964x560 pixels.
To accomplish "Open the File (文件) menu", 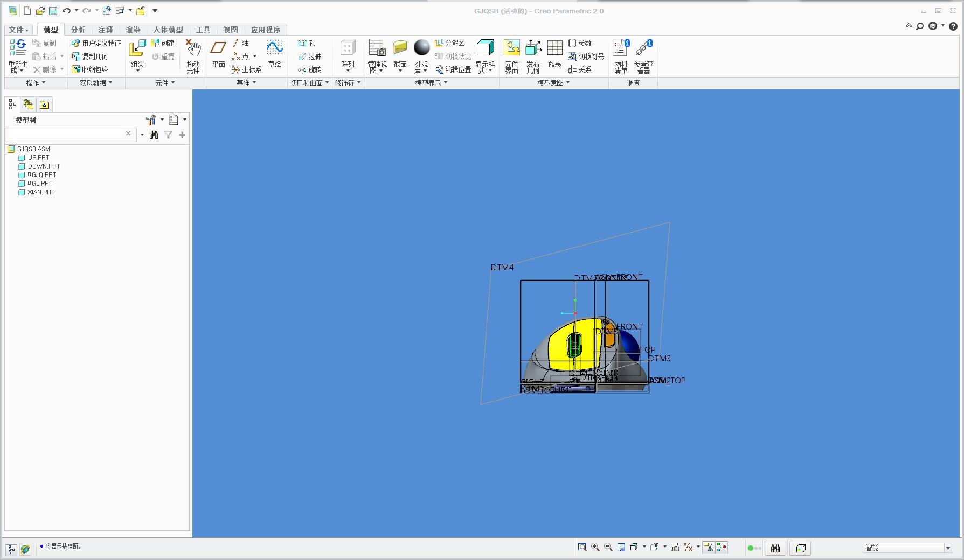I will [19, 30].
